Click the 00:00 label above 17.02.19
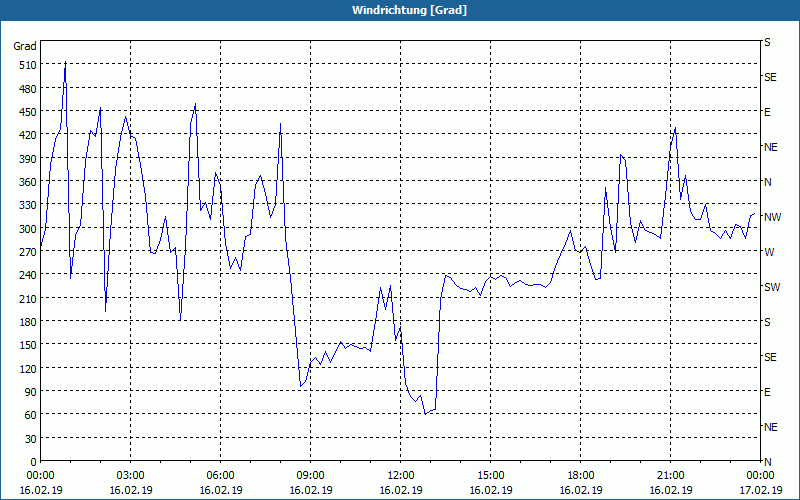 (x=760, y=476)
